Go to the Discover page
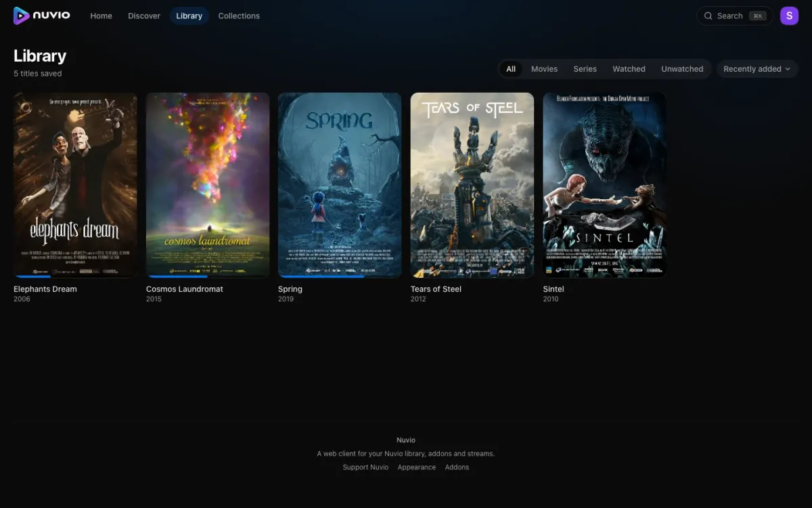Screen dimensions: 812x508 [x=144, y=16]
